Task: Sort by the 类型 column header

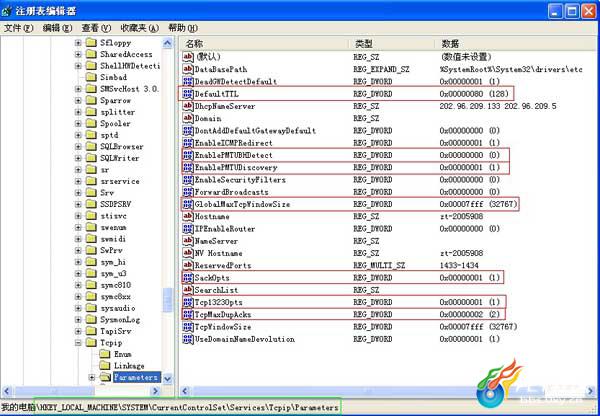Action: (x=392, y=44)
